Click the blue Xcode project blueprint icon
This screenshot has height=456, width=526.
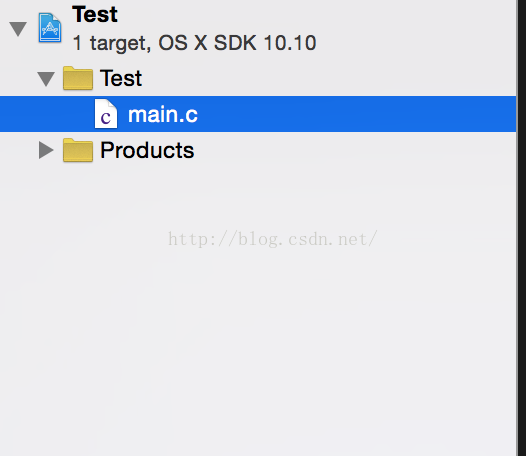[x=50, y=28]
